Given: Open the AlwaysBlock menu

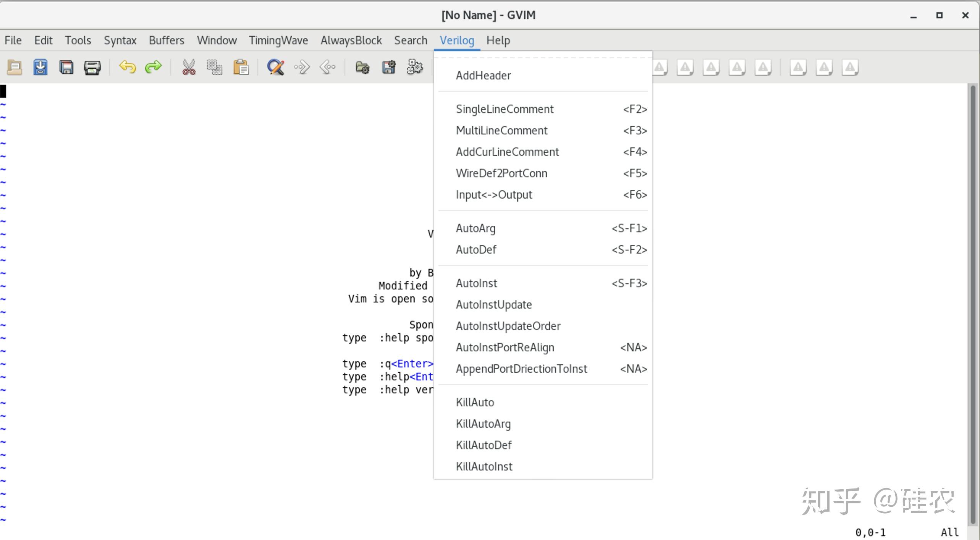Looking at the screenshot, I should [351, 40].
